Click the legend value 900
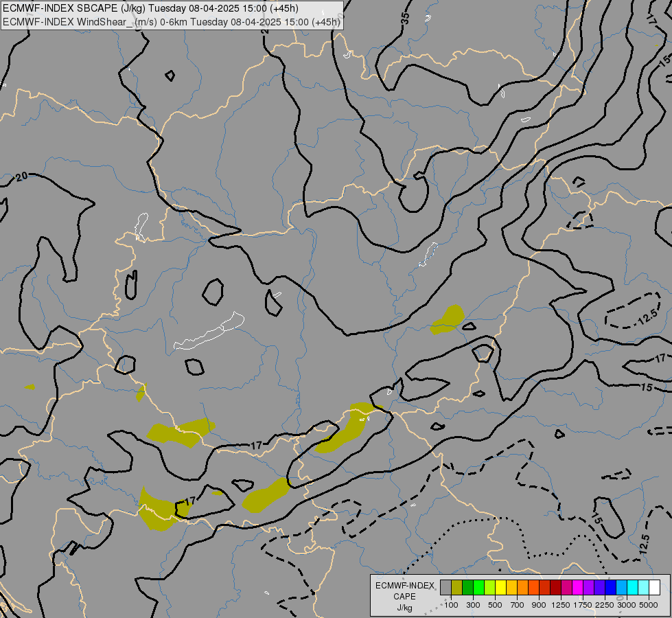Screen dimensions: 672x618 (x=539, y=605)
